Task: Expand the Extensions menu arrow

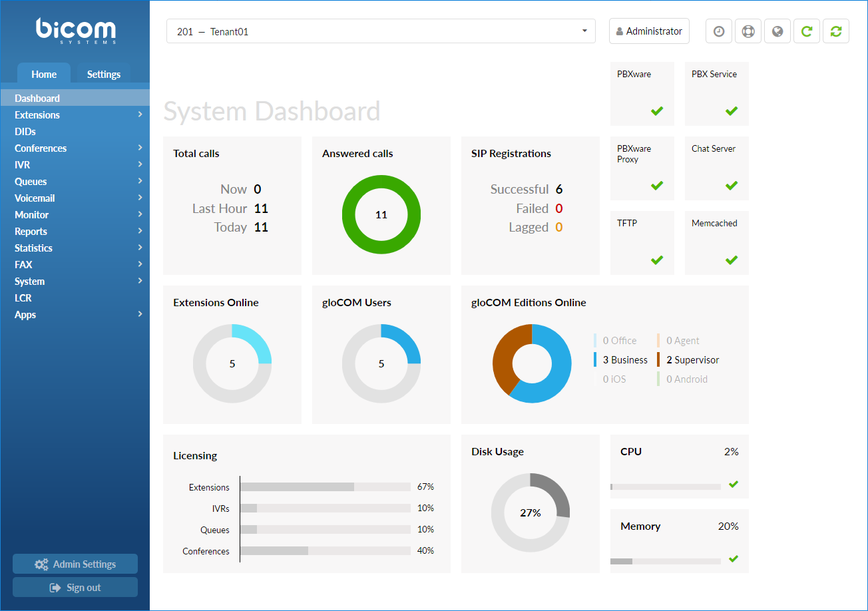Action: click(140, 114)
